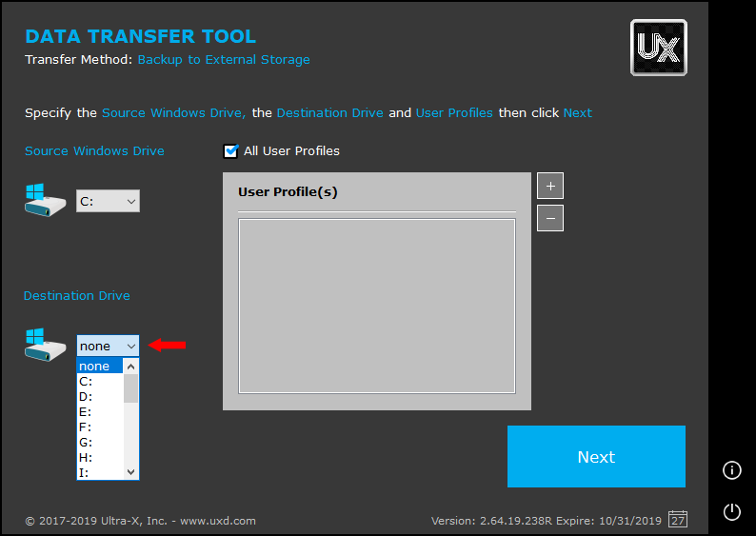Click the Source Windows Drive label
The width and height of the screenshot is (756, 536).
point(94,150)
